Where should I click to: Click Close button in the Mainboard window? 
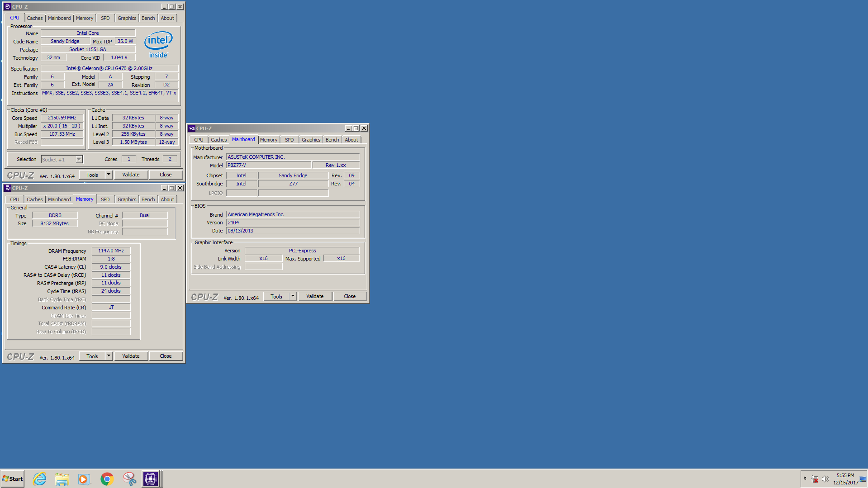(350, 296)
